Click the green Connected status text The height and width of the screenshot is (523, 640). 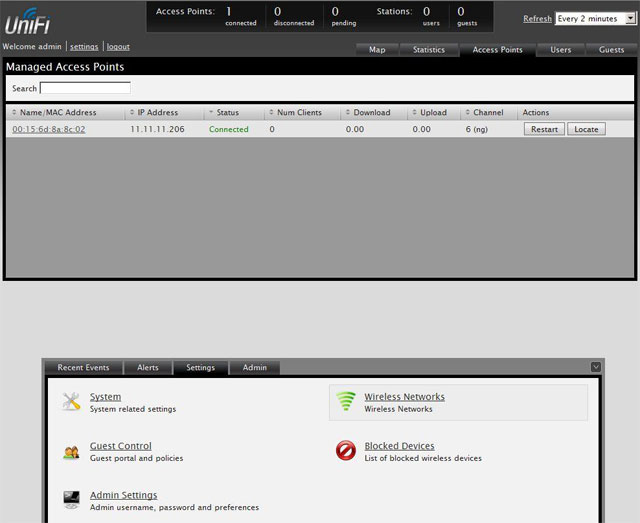(229, 129)
